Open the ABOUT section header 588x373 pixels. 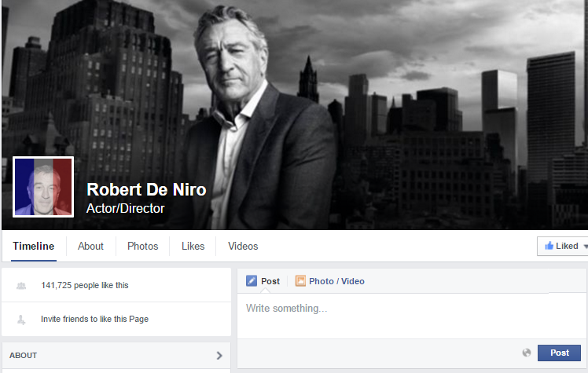click(x=116, y=356)
